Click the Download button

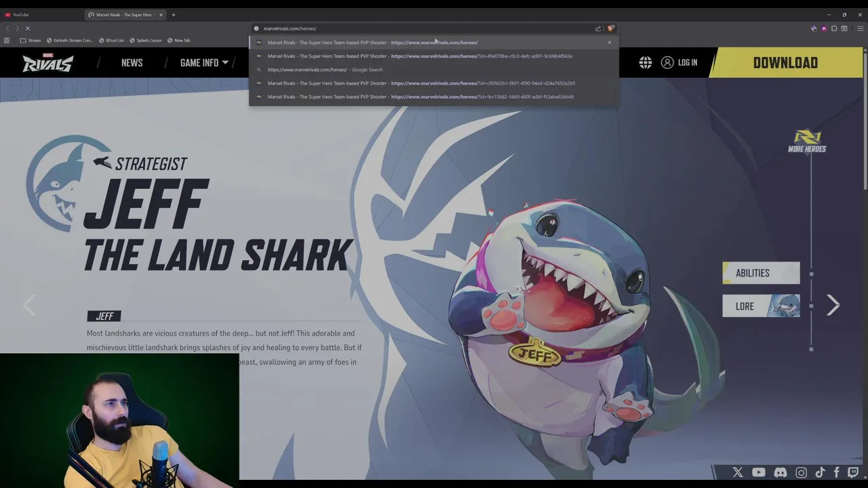(x=785, y=62)
